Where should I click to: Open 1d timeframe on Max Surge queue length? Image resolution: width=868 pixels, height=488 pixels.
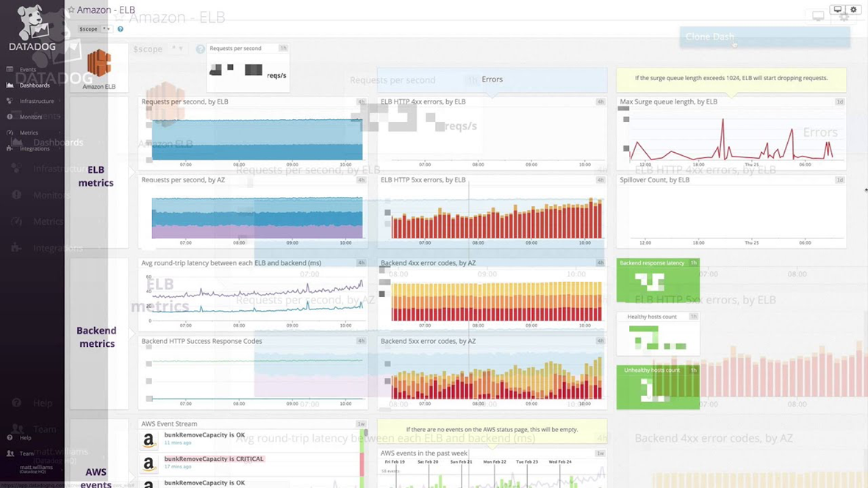coord(840,102)
